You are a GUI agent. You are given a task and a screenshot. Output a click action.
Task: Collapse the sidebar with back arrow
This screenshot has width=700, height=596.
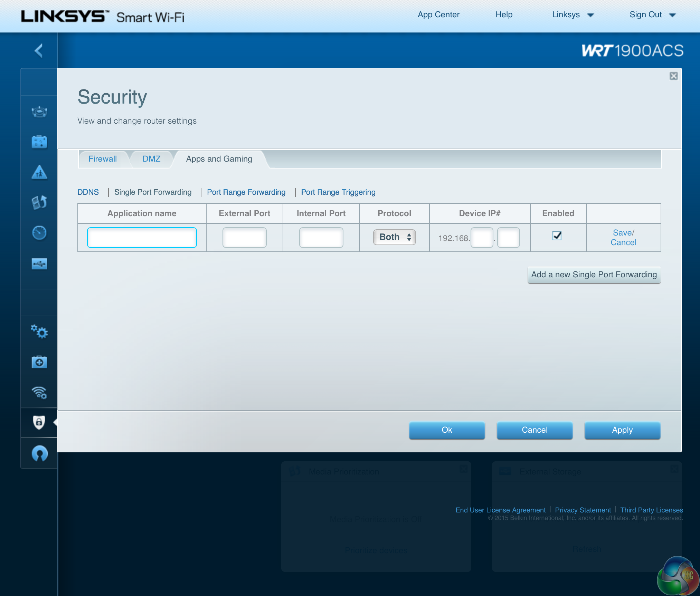[x=39, y=51]
